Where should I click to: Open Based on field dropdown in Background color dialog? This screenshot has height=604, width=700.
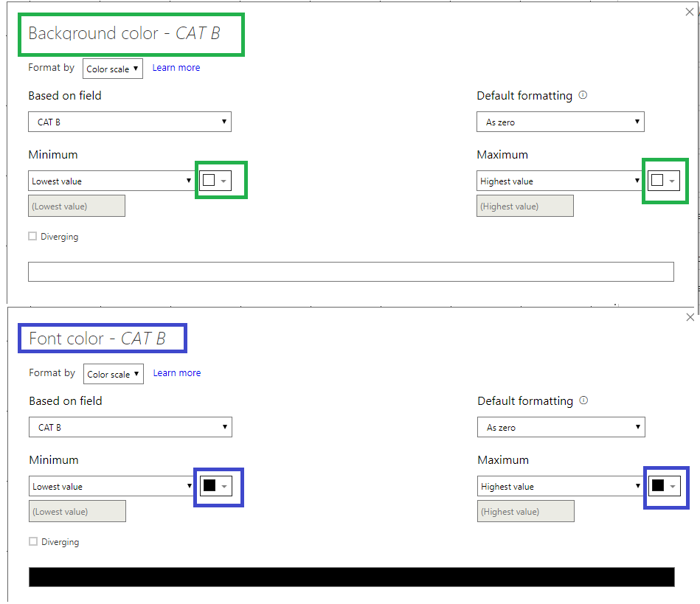(130, 122)
